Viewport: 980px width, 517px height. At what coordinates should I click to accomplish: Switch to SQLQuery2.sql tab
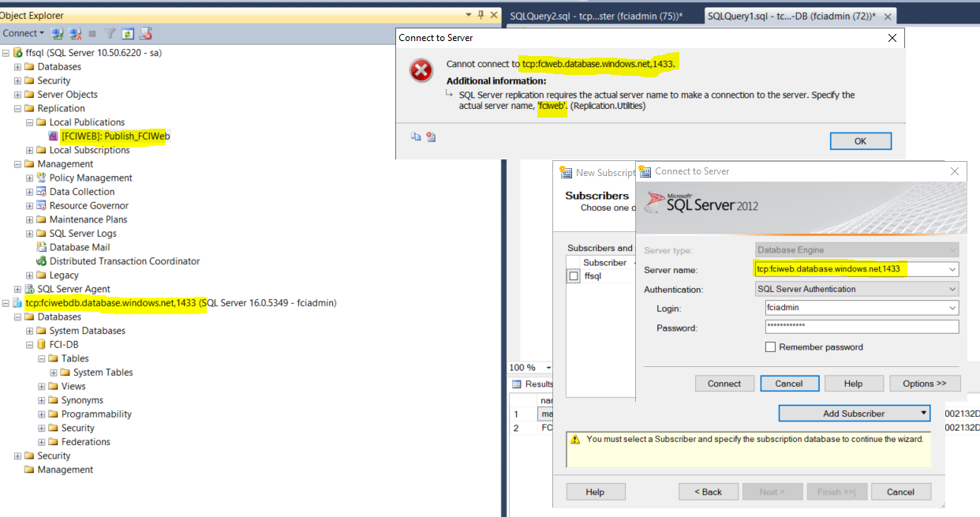tap(596, 16)
